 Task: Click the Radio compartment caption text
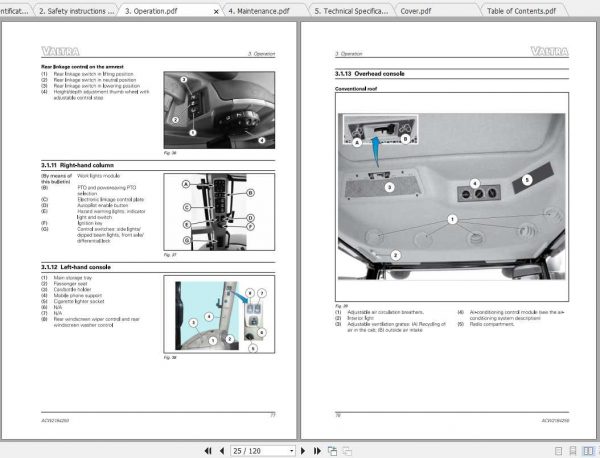[x=492, y=324]
